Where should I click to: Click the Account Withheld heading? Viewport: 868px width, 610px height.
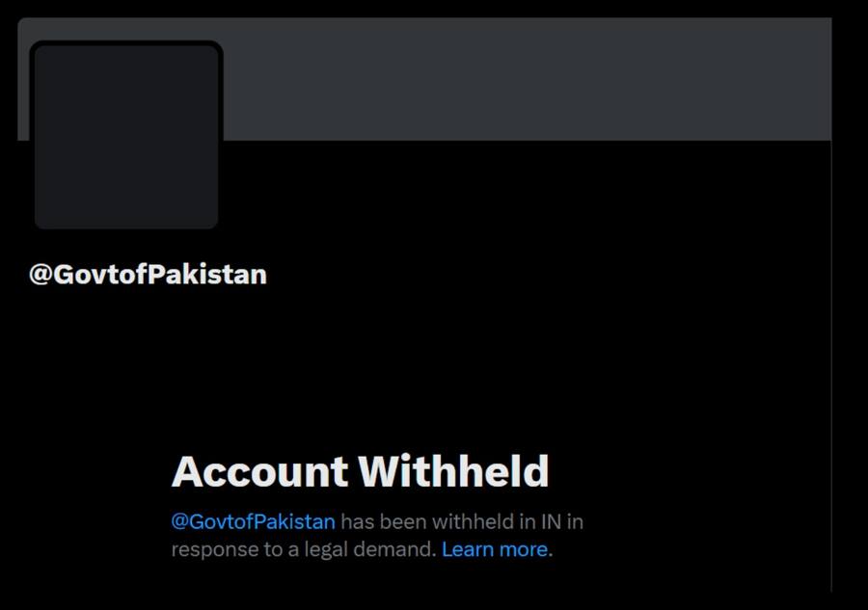(x=361, y=471)
